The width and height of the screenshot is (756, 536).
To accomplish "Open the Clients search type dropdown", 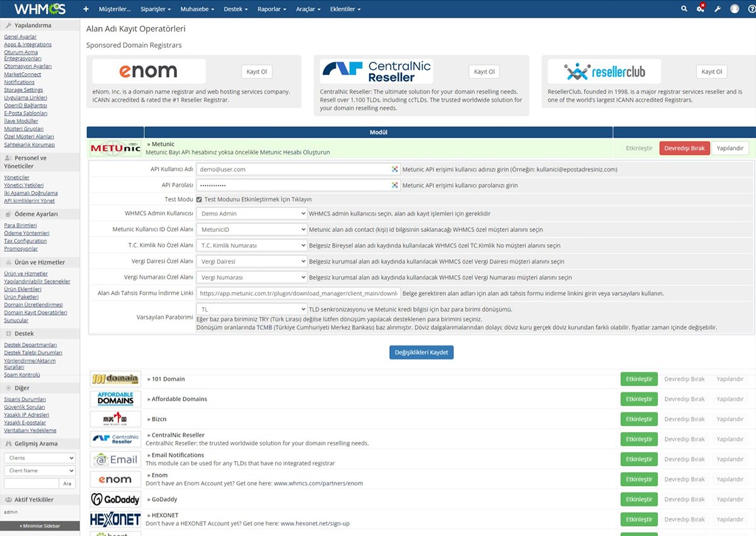I will coord(40,458).
